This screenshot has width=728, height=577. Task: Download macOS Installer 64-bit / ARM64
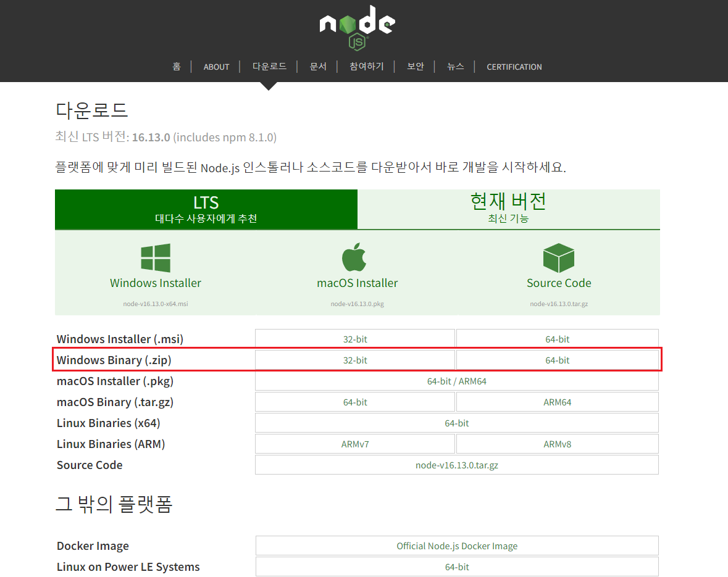click(x=457, y=381)
